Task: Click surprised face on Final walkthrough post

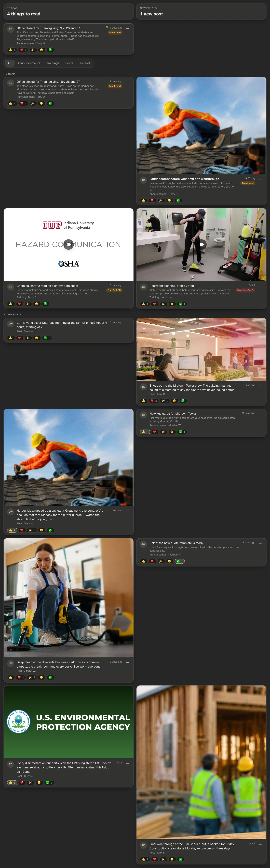Action: (x=172, y=859)
